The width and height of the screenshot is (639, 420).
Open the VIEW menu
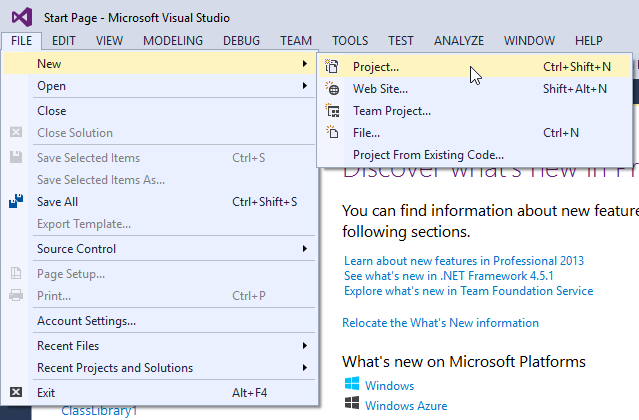coord(109,41)
